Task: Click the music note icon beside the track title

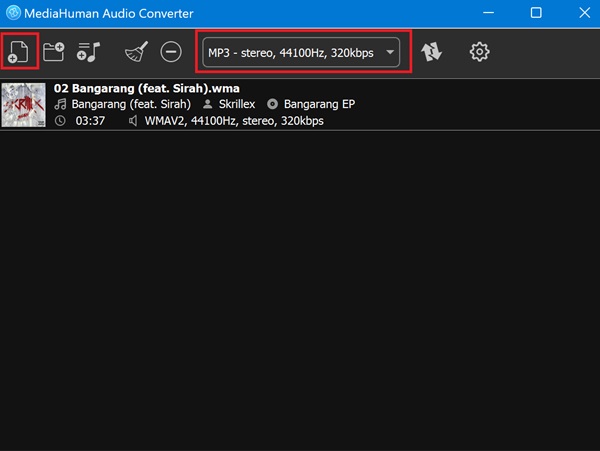Action: click(60, 104)
